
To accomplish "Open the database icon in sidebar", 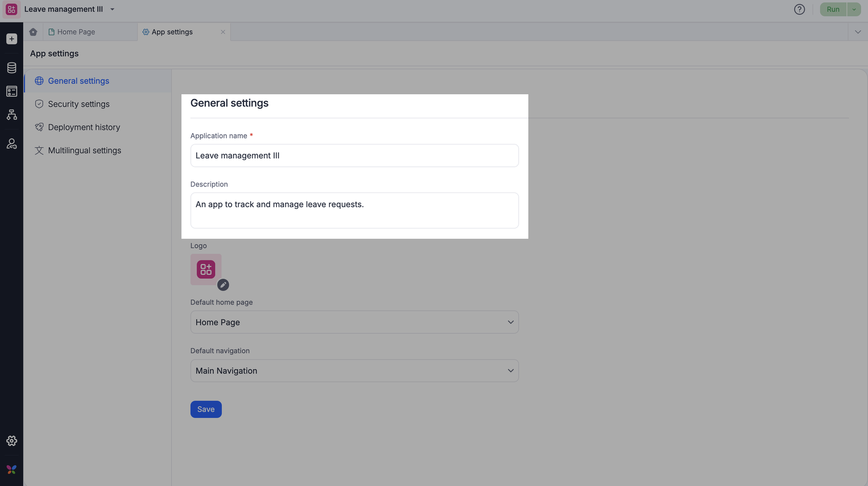I will tap(12, 68).
